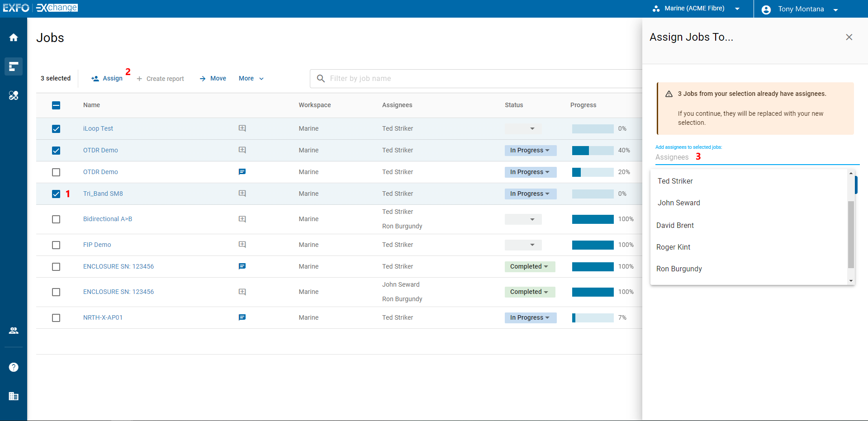Viewport: 868px width, 421px height.
Task: Open the third sidebar section below Jobs
Action: (13, 95)
